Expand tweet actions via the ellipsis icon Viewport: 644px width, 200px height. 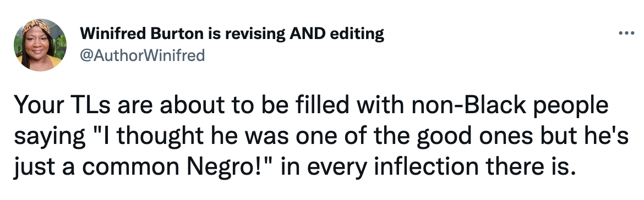pyautogui.click(x=626, y=33)
